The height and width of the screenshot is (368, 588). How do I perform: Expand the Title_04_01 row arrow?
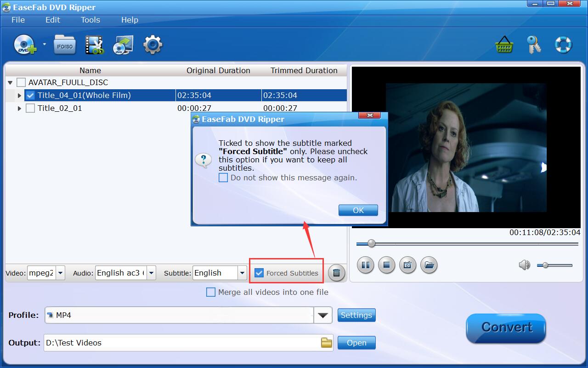[x=19, y=96]
